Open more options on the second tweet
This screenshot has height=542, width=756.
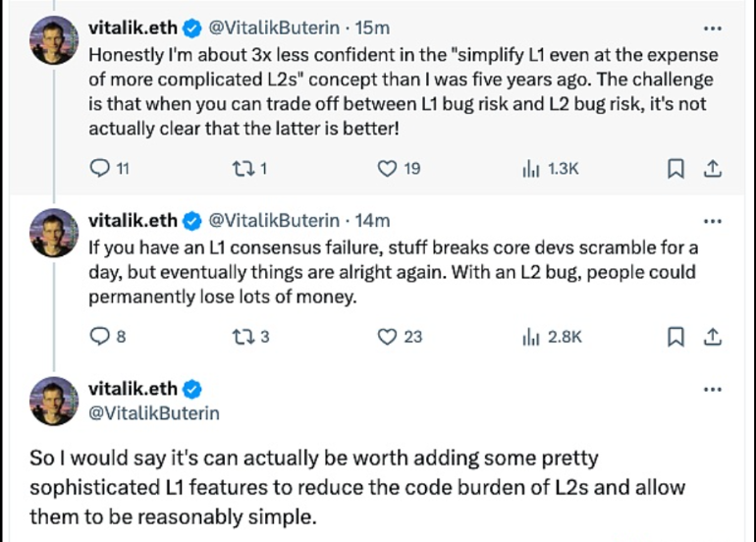pyautogui.click(x=713, y=221)
